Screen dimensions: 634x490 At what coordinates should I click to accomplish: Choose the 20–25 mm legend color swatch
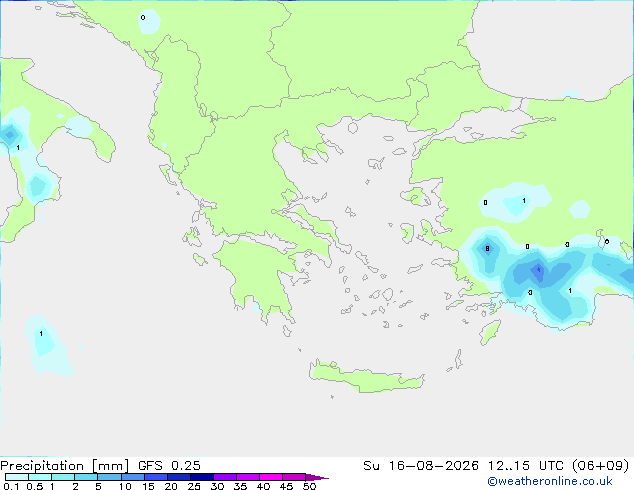[x=178, y=477]
